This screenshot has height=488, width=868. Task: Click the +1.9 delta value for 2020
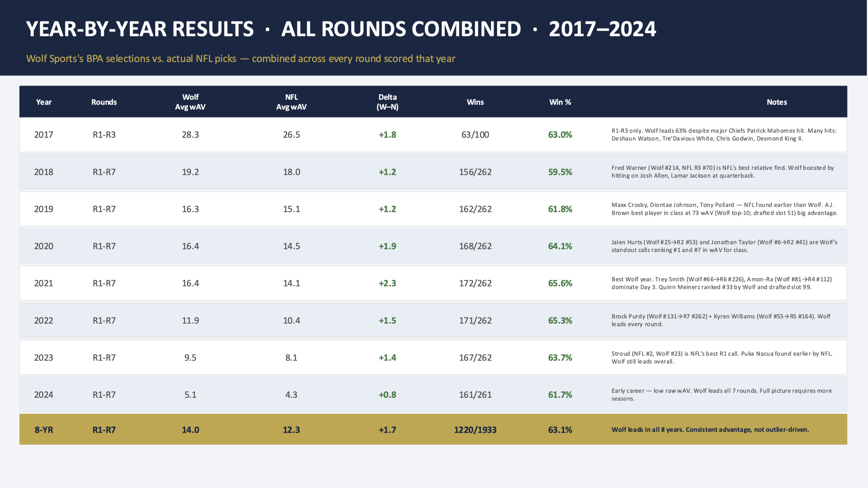click(x=388, y=246)
